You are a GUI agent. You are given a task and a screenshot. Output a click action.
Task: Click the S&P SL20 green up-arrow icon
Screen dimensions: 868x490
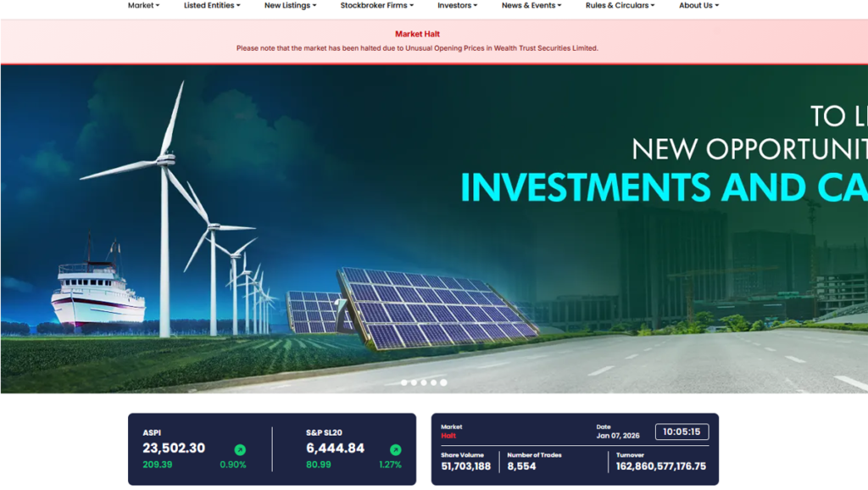[x=395, y=450]
